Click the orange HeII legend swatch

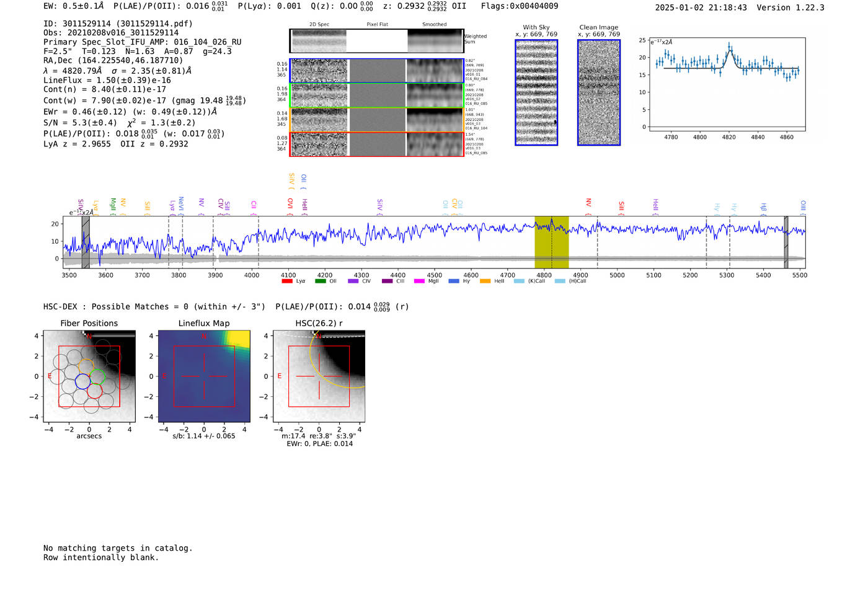(x=485, y=282)
